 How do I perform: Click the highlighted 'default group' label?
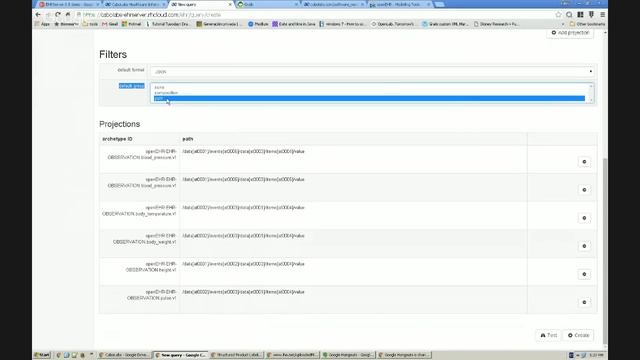coord(131,86)
